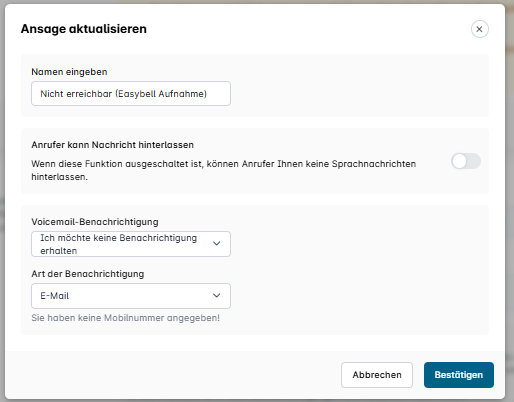
Task: Enable Anrufer kann Nachricht hinterlassen switch
Action: 466,161
